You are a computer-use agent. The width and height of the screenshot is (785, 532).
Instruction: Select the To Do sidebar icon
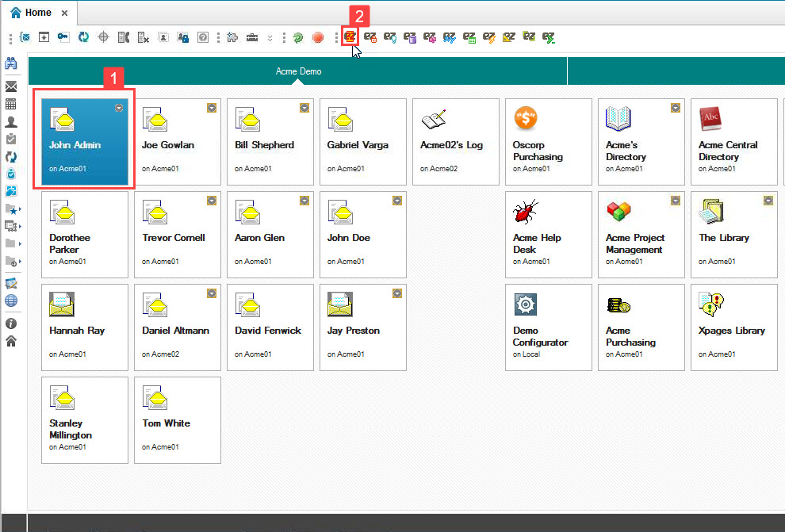coord(11,140)
